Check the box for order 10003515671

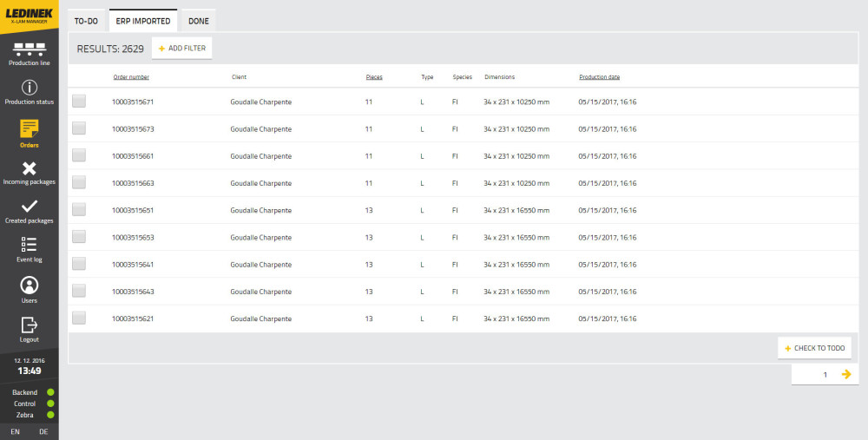click(x=79, y=102)
